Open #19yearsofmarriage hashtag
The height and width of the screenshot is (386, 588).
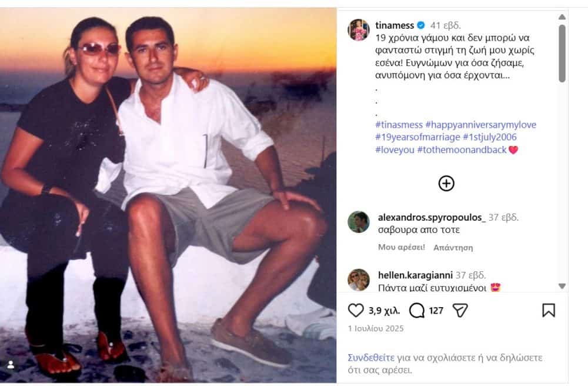click(416, 137)
